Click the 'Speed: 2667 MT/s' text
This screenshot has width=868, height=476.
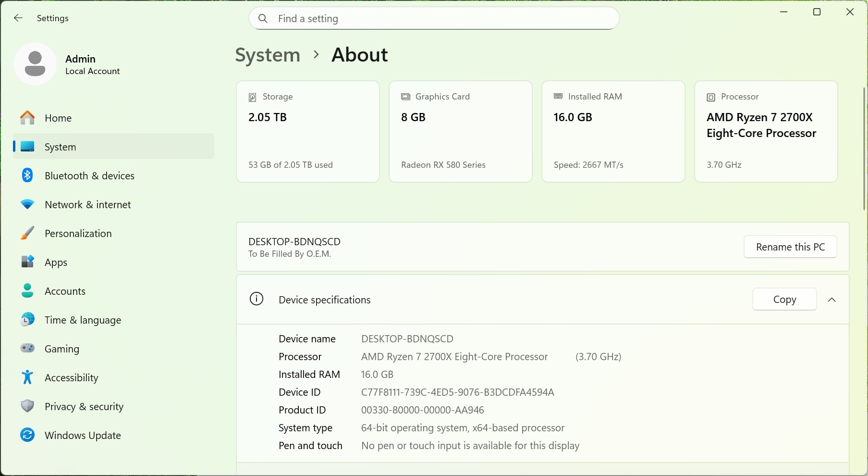pos(588,165)
